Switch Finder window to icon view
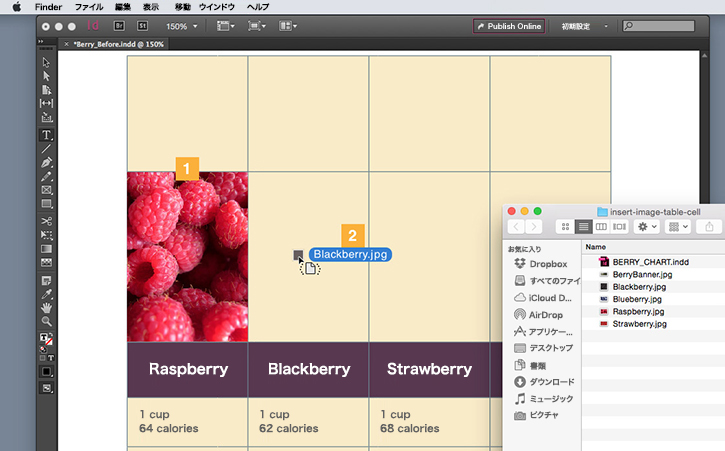The height and width of the screenshot is (451, 725). 565,227
